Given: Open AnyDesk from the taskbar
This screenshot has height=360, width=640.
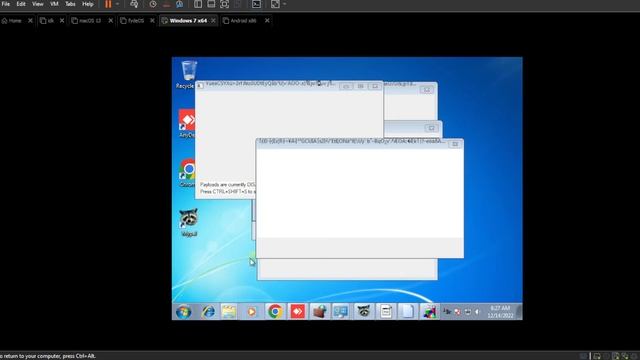Looking at the screenshot, I should tap(297, 312).
